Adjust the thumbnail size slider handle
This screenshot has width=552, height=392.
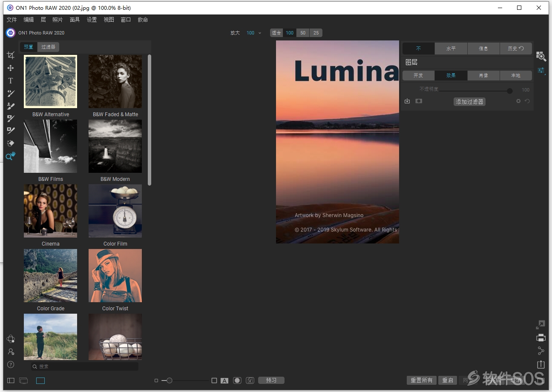(x=170, y=381)
